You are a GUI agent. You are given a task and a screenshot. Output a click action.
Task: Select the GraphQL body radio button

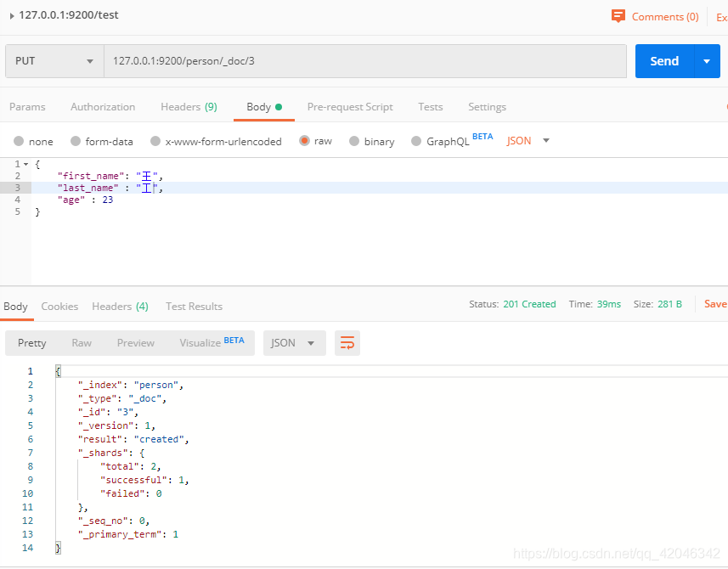pyautogui.click(x=416, y=141)
